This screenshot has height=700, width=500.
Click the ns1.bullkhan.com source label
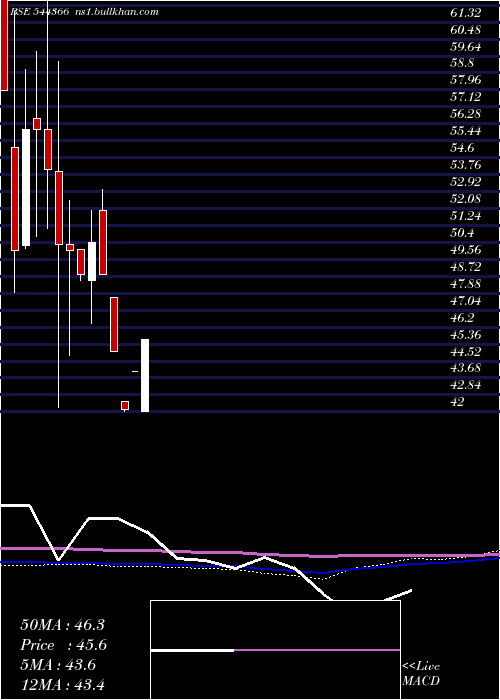pyautogui.click(x=117, y=12)
